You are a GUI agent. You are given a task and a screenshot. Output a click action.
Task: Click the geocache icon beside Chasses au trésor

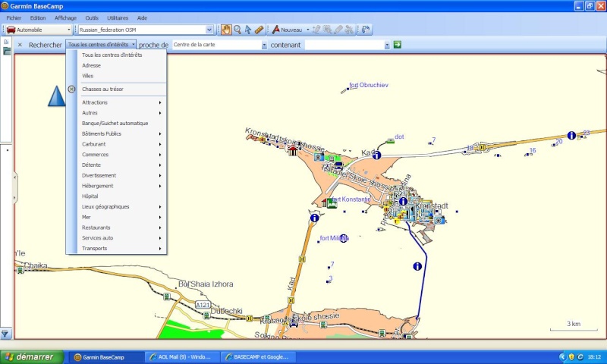pos(71,89)
